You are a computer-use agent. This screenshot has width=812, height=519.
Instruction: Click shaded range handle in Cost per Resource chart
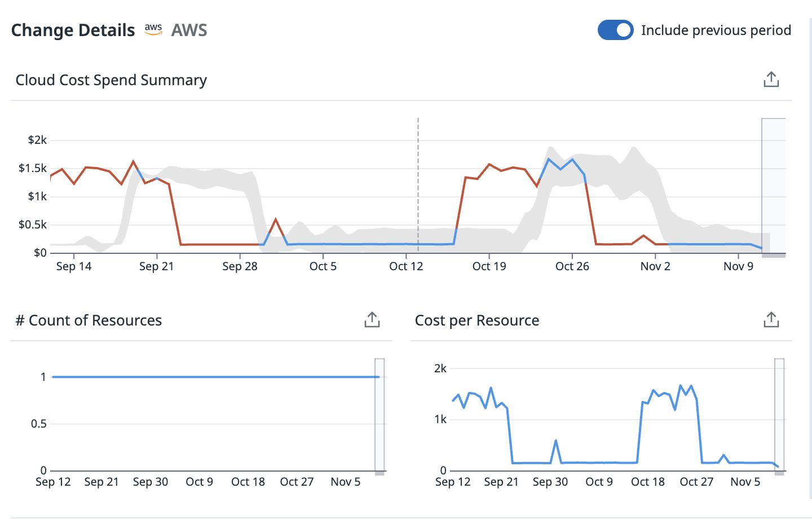pos(779,416)
